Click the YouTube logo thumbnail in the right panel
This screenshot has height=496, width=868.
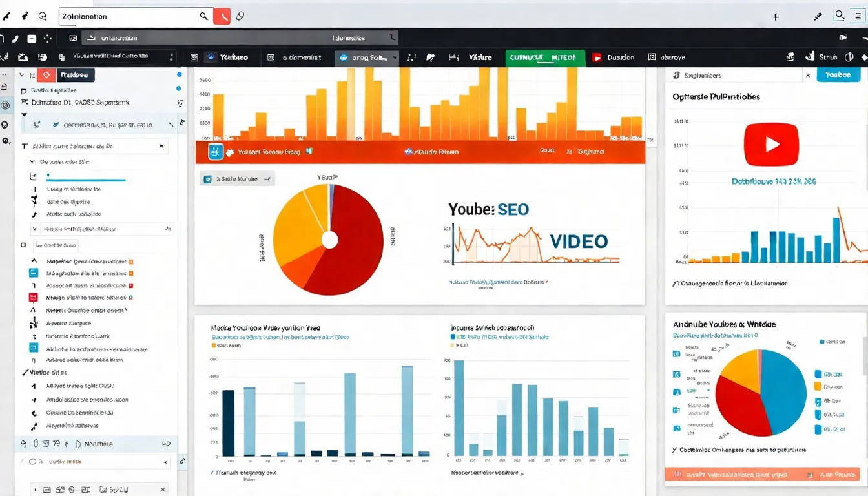(x=770, y=145)
